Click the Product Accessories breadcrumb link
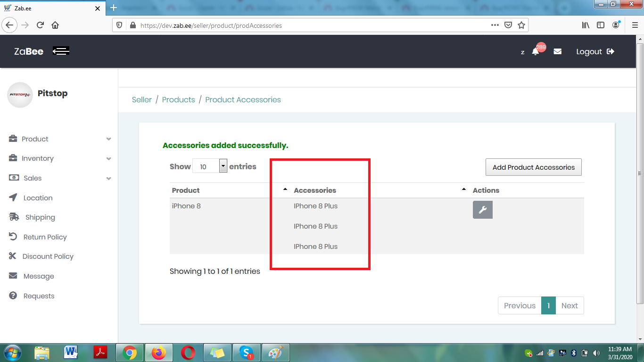This screenshot has height=362, width=644. click(x=243, y=99)
